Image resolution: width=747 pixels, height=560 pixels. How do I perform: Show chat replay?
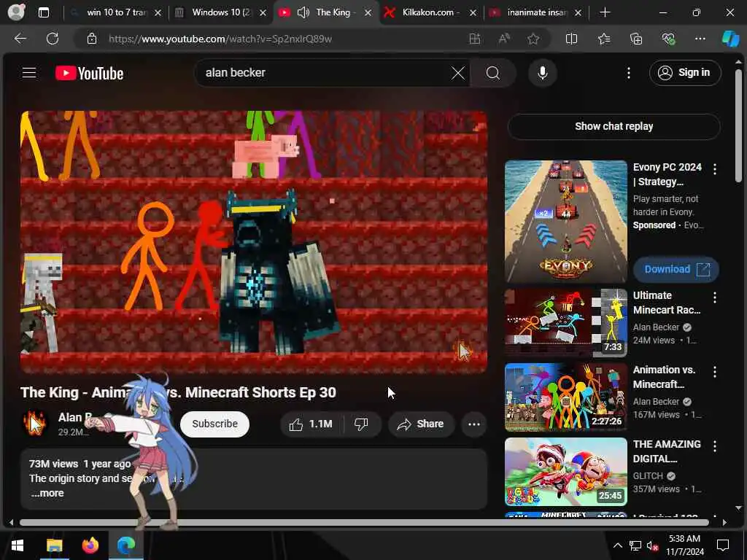pyautogui.click(x=614, y=126)
